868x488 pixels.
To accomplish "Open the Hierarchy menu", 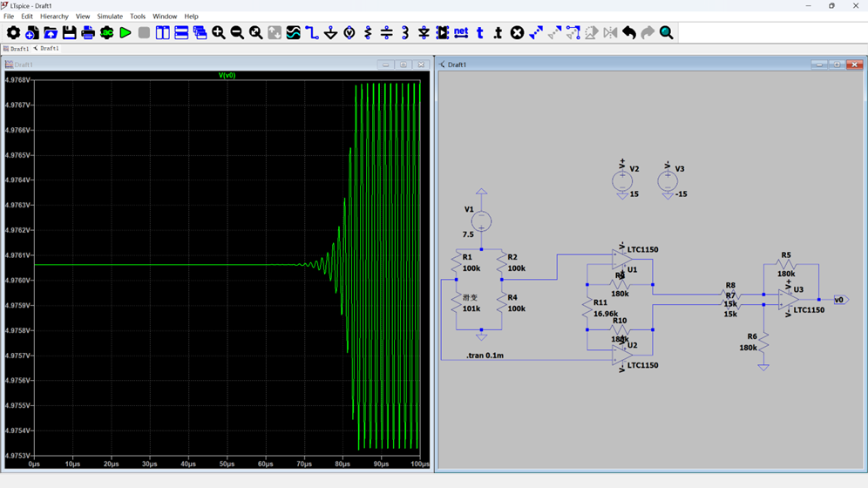I will (54, 17).
